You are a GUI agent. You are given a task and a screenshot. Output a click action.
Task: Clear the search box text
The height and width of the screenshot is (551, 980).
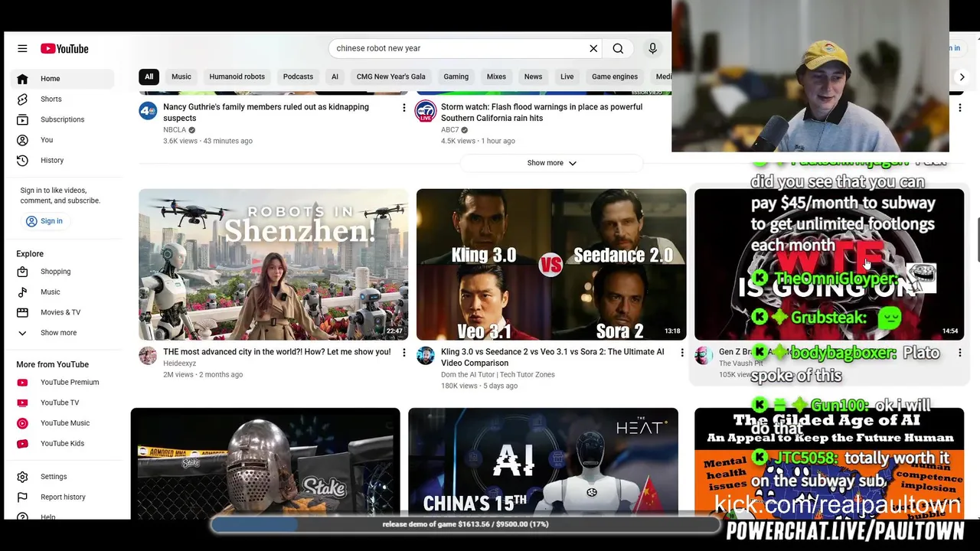click(593, 48)
